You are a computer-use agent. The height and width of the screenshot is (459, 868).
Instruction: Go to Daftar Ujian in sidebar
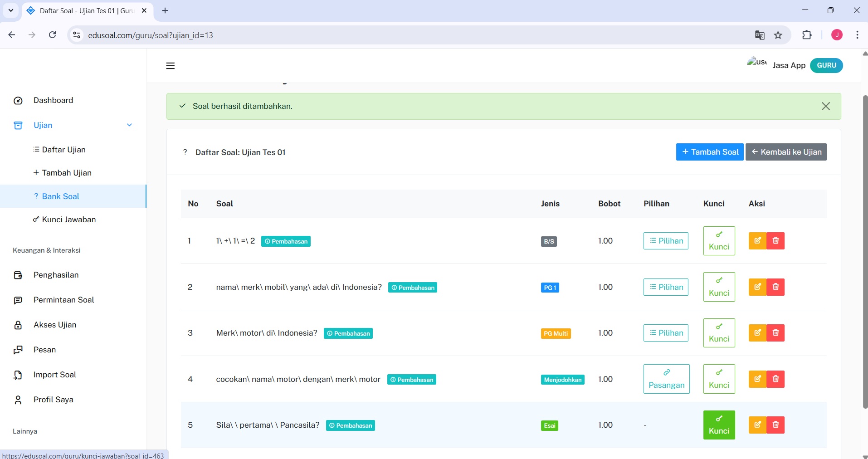[x=63, y=150]
